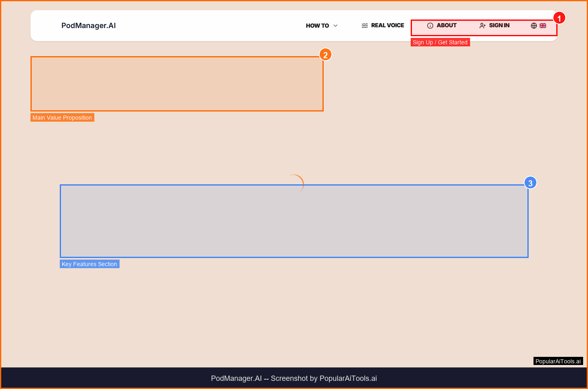Click the Key Features Section label
Image resolution: width=588 pixels, height=389 pixels.
point(89,264)
